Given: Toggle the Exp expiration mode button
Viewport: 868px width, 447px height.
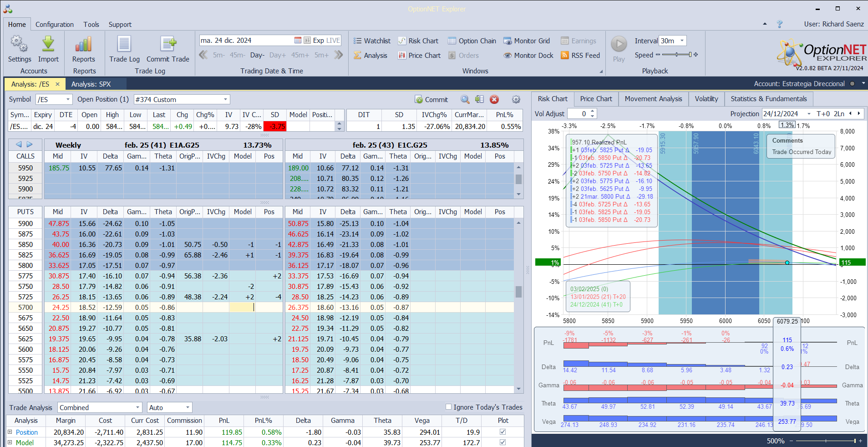Looking at the screenshot, I should pyautogui.click(x=319, y=40).
